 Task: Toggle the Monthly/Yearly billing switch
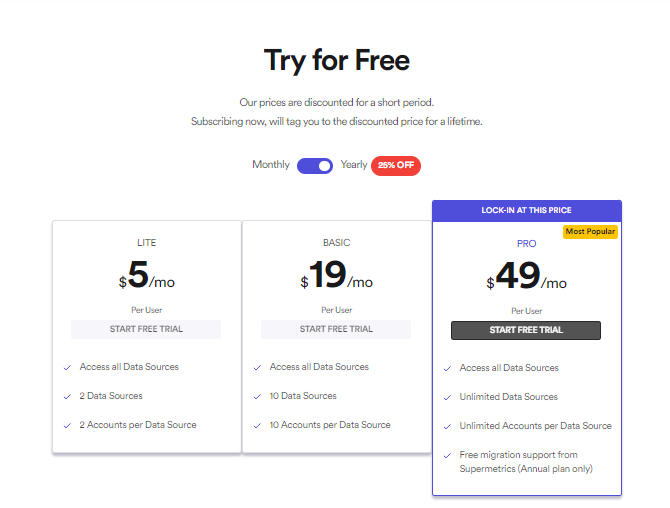[x=315, y=166]
